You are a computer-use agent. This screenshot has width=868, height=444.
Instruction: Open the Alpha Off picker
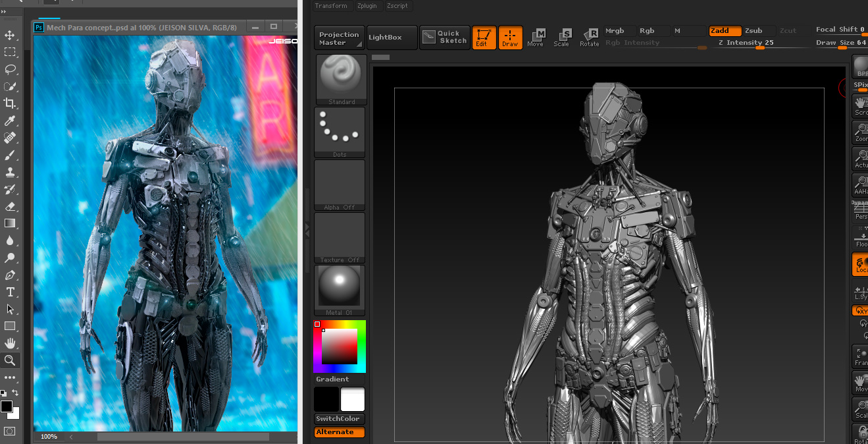(x=341, y=185)
